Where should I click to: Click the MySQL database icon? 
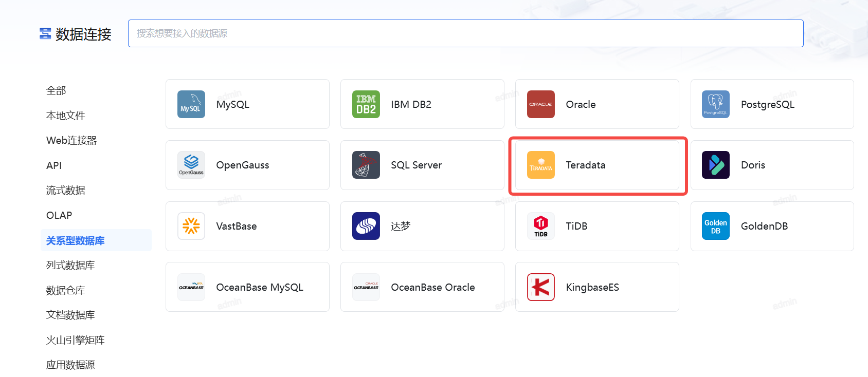pos(191,104)
